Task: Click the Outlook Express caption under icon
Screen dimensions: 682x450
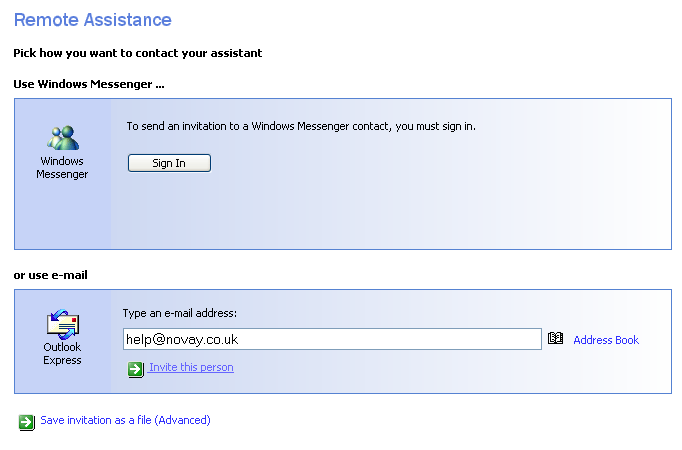Action: tap(62, 354)
